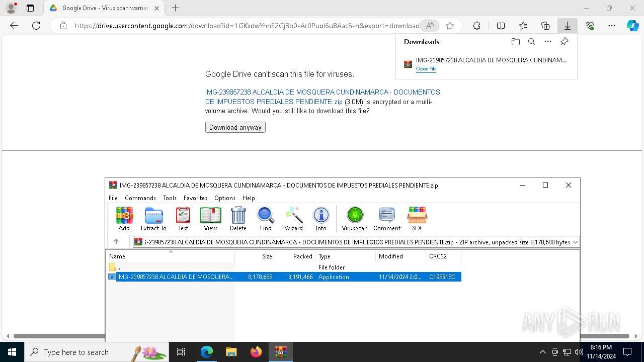The height and width of the screenshot is (362, 644).
Task: Open Edge Settings and more menu
Action: [x=612, y=26]
